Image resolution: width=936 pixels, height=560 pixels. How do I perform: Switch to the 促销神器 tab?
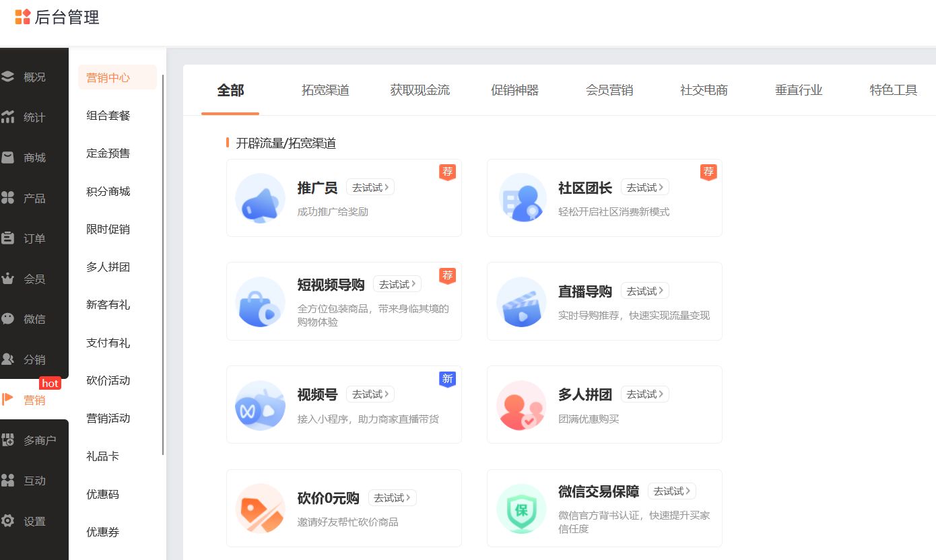tap(514, 90)
